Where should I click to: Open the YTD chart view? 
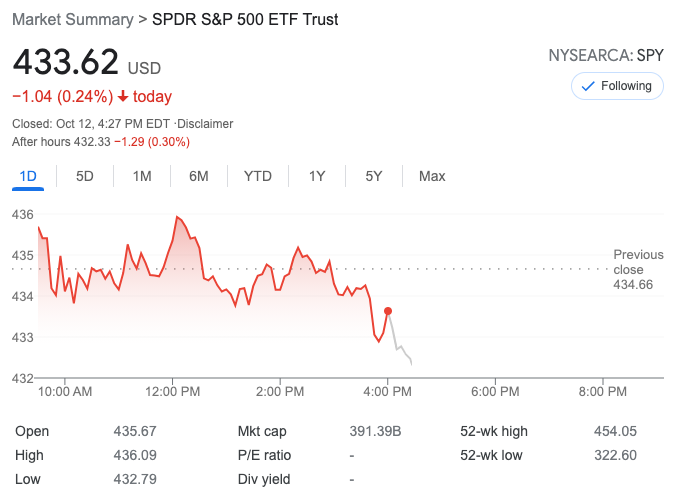tap(258, 176)
